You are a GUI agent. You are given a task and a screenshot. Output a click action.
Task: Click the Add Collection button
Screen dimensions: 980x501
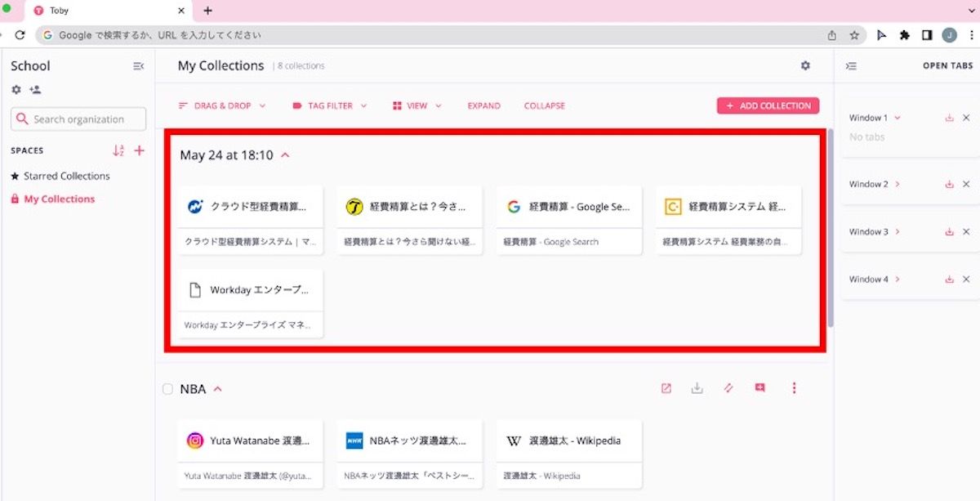(768, 106)
